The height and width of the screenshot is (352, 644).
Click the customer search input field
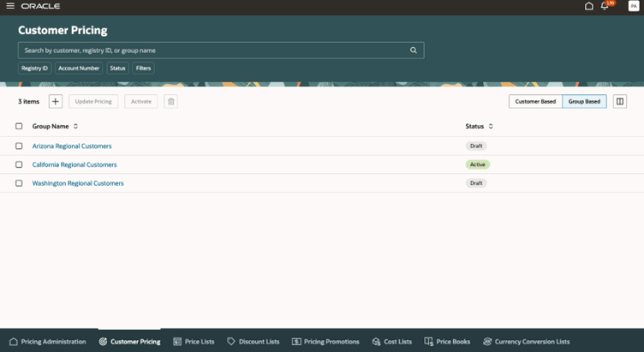click(221, 51)
